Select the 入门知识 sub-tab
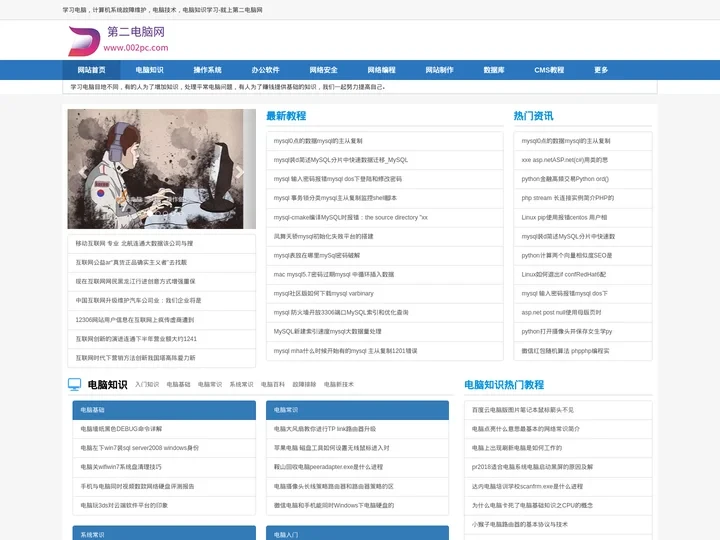The width and height of the screenshot is (720, 540). point(147,384)
